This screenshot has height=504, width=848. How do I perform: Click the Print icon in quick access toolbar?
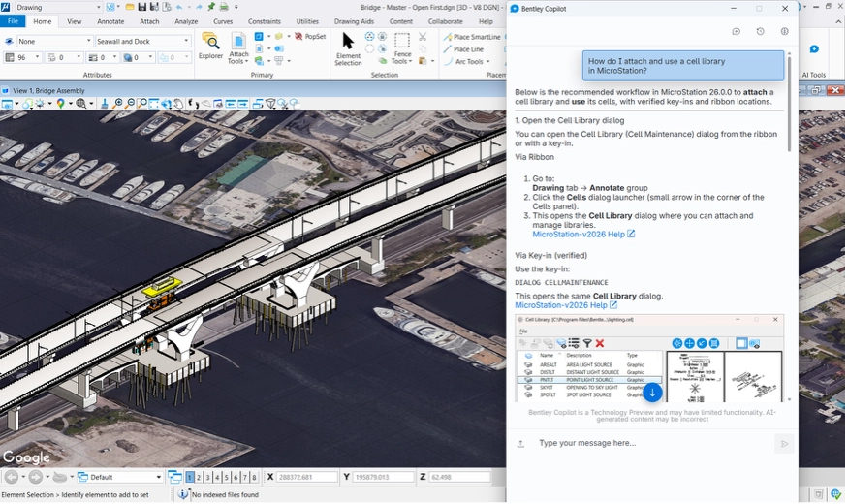click(x=224, y=7)
